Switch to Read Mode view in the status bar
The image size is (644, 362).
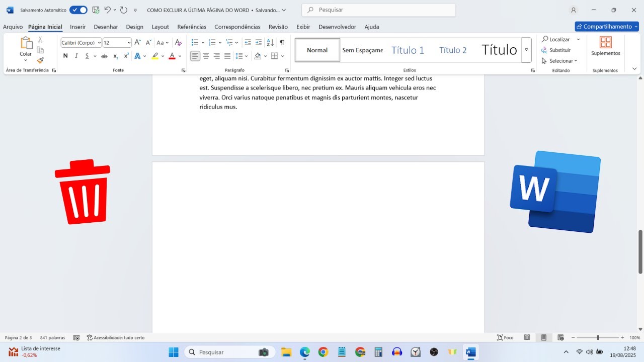[x=527, y=337]
